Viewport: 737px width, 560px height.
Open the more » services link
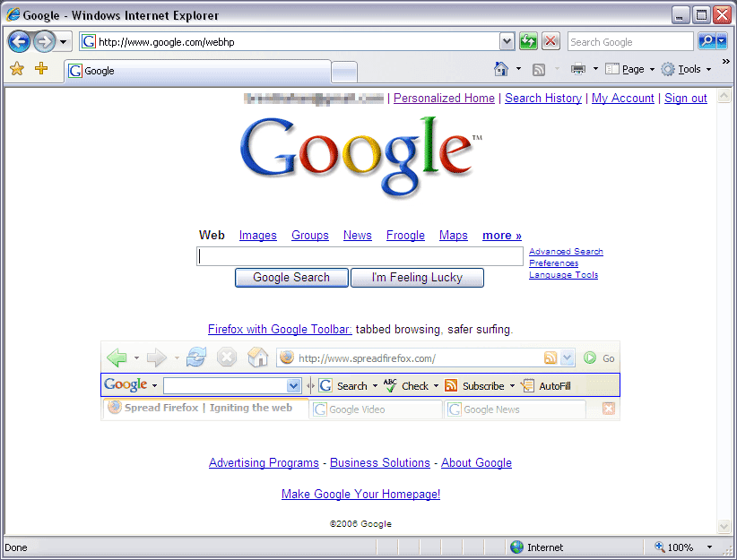pyautogui.click(x=502, y=235)
